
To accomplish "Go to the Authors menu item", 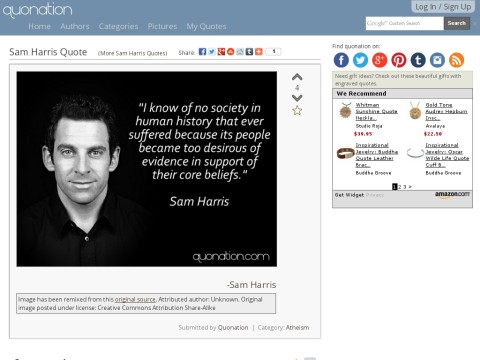I will 75,26.
